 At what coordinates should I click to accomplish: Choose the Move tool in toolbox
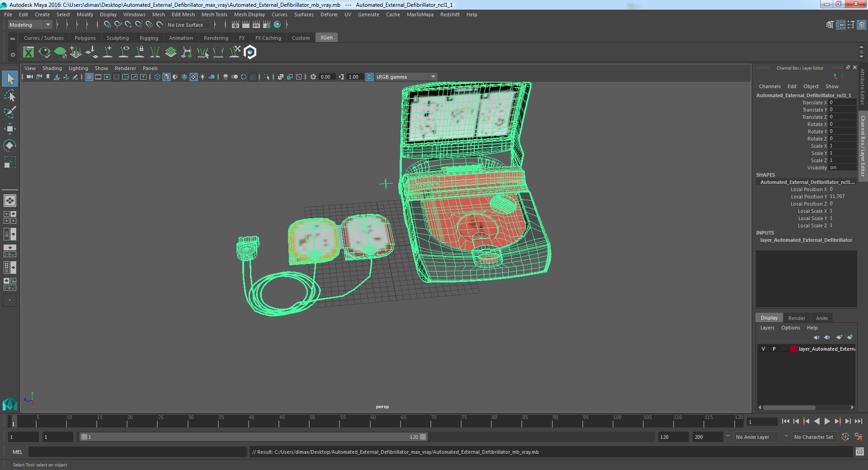(10, 129)
